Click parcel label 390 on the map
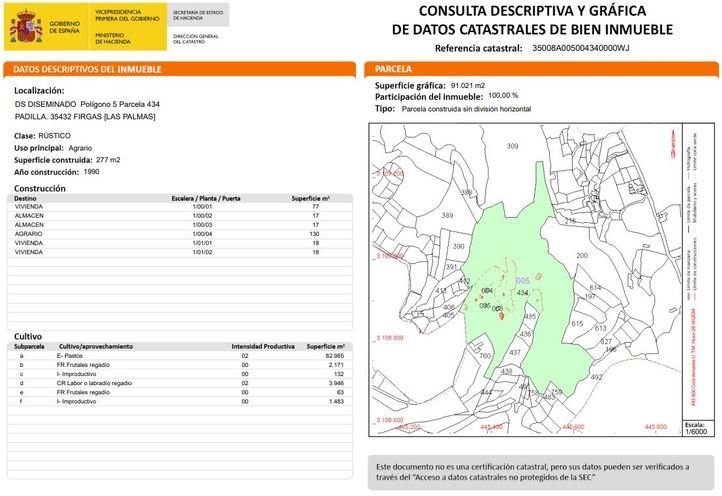Screen dimensions: 722x496 (x=458, y=246)
